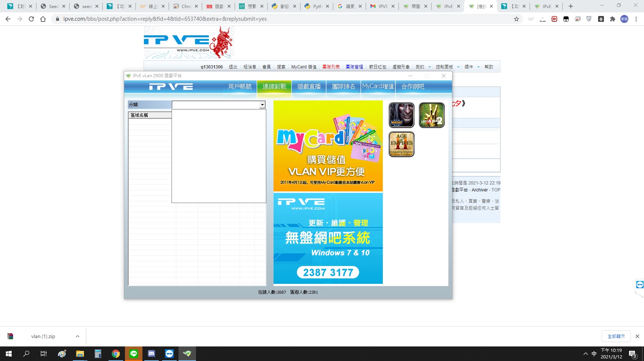Click the 全部顯示 downloads button
Viewport: 644px width, 361px height.
(616, 336)
